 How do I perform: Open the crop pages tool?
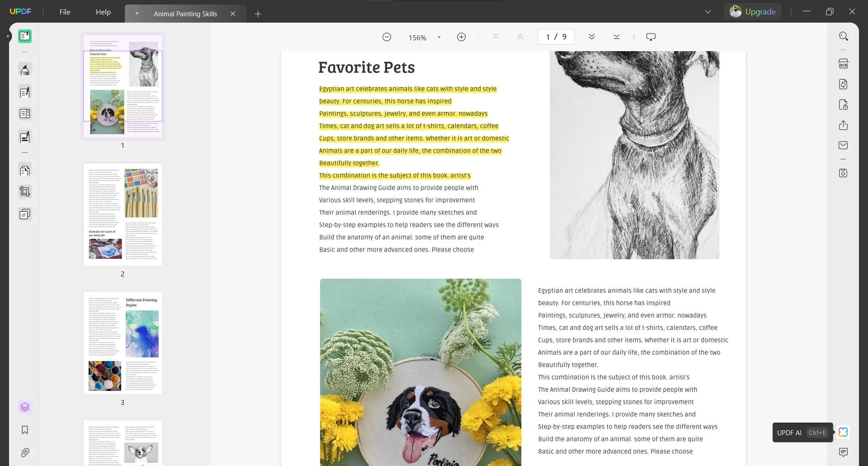(25, 192)
